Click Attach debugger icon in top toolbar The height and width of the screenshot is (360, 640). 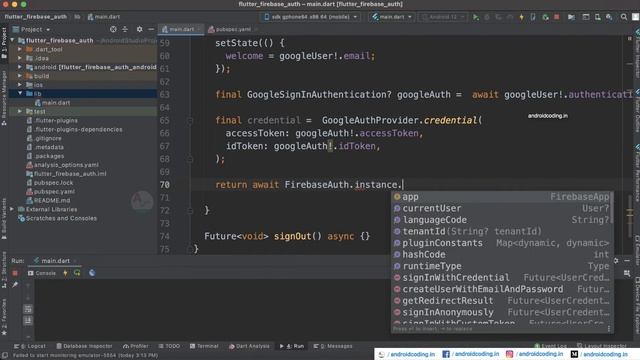tap(533, 17)
